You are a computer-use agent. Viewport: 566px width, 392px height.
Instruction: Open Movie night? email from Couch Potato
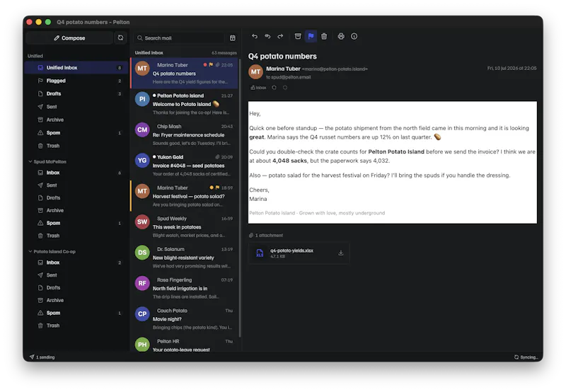pyautogui.click(x=184, y=318)
